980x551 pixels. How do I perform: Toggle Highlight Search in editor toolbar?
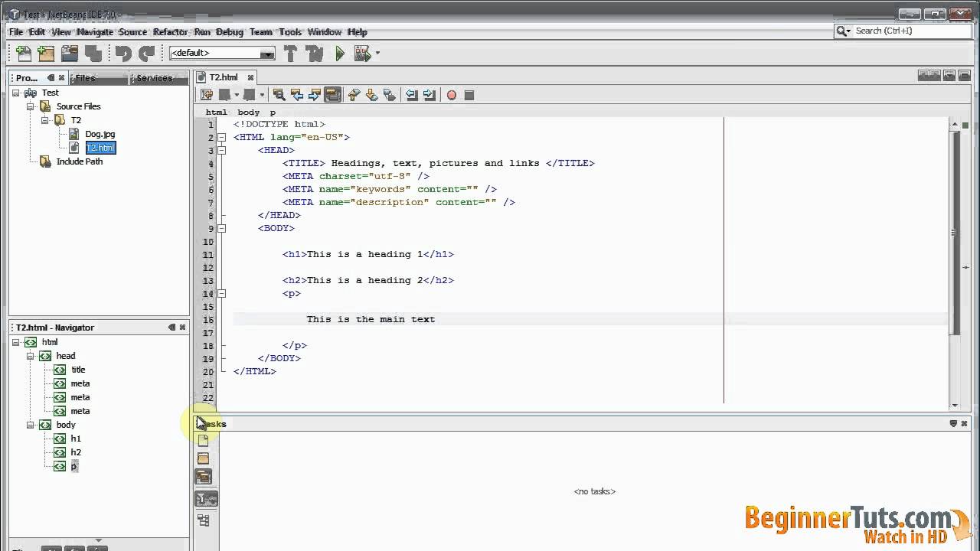[x=332, y=95]
